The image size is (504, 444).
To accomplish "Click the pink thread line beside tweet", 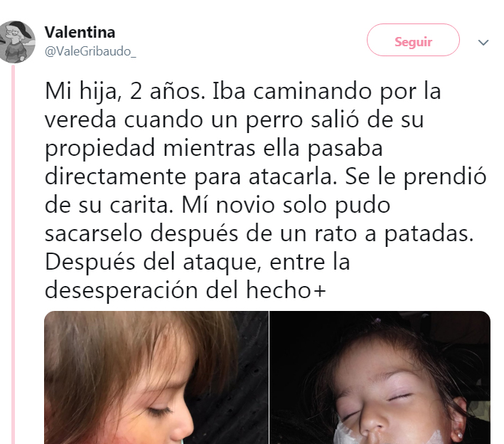I will (14, 254).
